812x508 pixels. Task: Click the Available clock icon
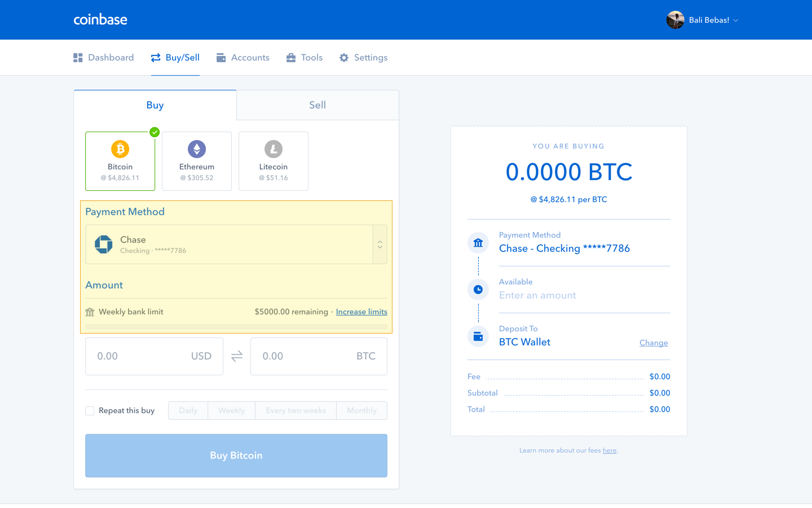point(478,290)
